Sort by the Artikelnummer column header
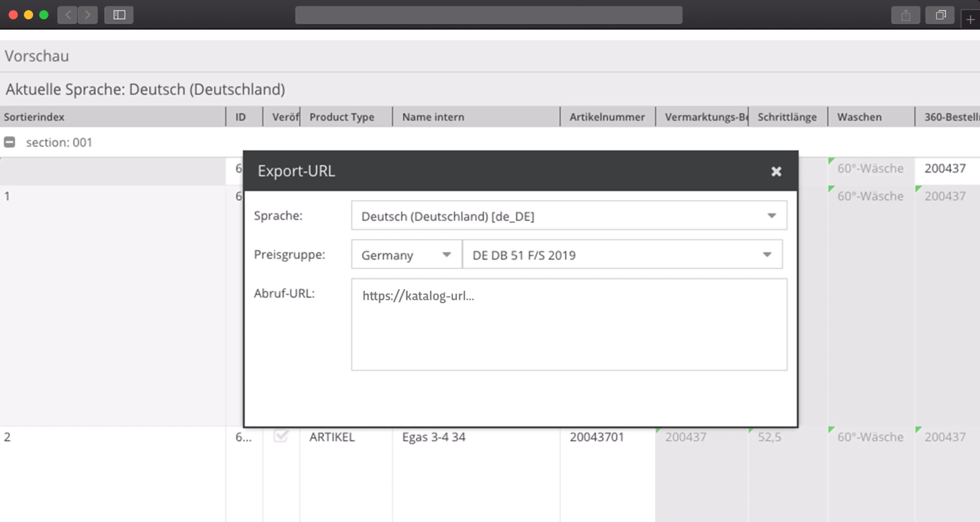 (607, 117)
